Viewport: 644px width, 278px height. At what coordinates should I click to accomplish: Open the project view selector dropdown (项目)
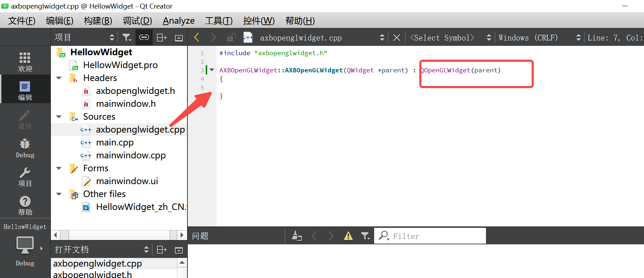[x=85, y=38]
